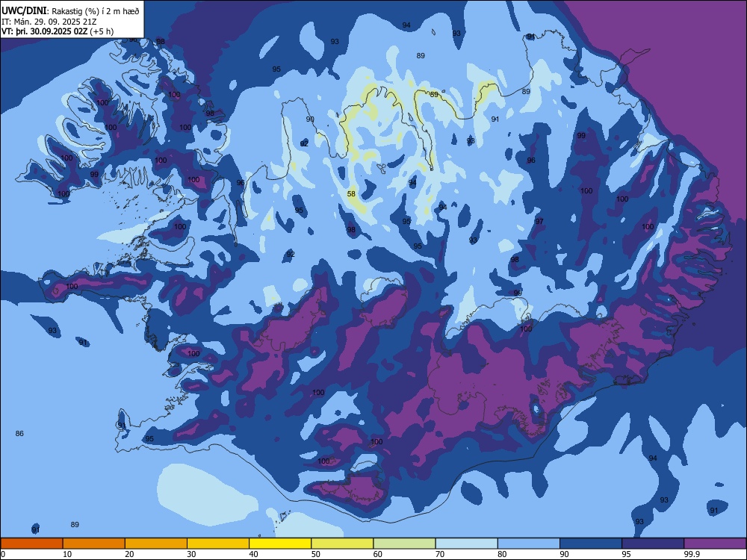Pick the light green 60–70 legend swatch

coord(404,544)
